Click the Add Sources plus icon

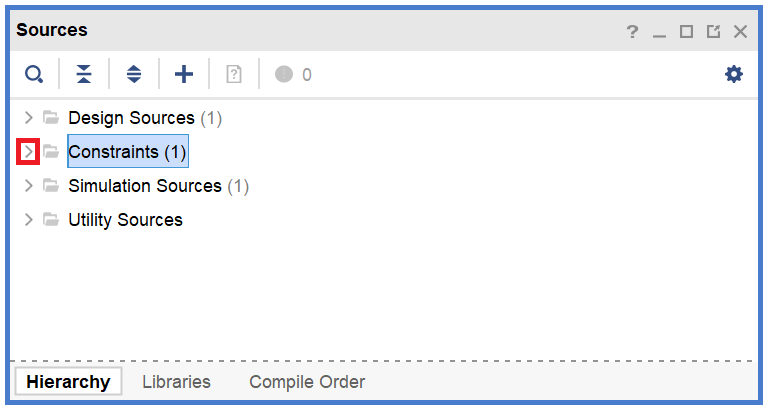coord(184,74)
